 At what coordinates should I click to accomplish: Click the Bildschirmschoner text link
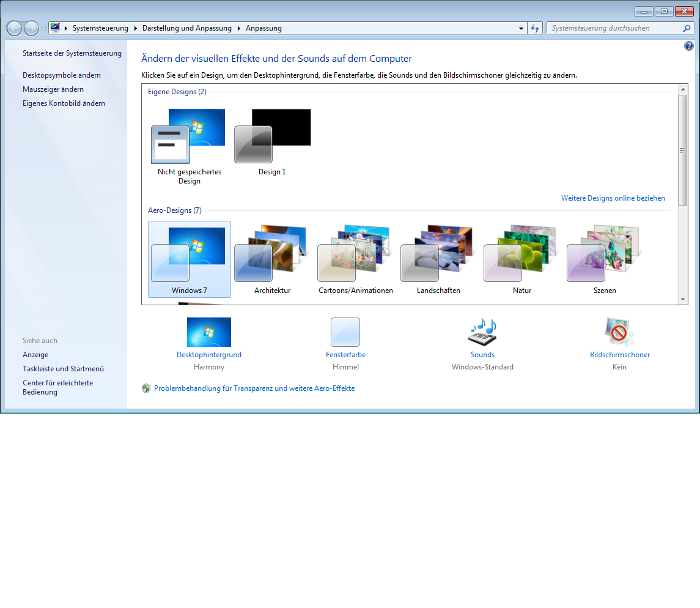coord(620,355)
